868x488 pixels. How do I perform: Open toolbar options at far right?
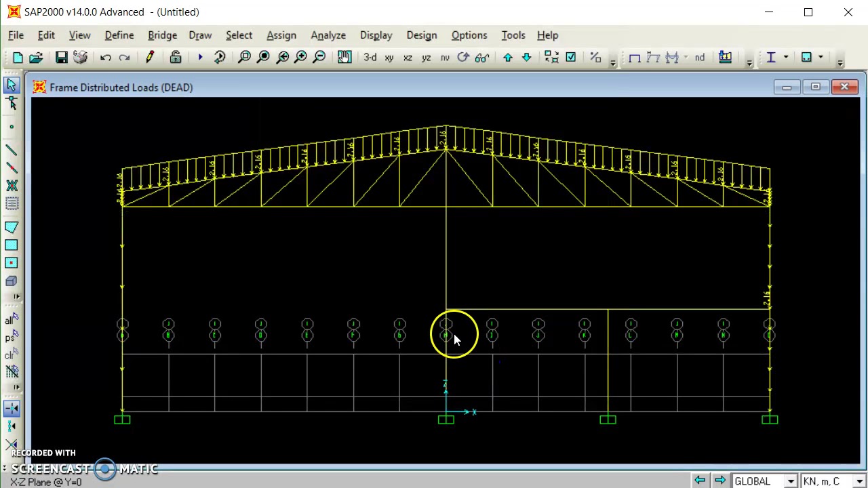coord(840,62)
